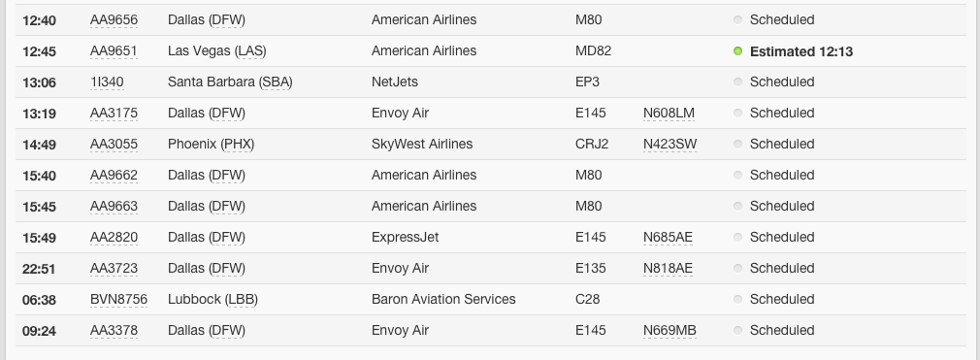Open flight number AA9656 link
Screen dimensions: 980x360
[114, 20]
